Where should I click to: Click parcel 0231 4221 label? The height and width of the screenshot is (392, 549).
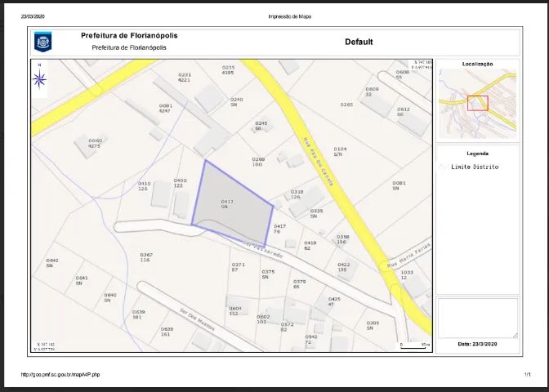point(184,78)
